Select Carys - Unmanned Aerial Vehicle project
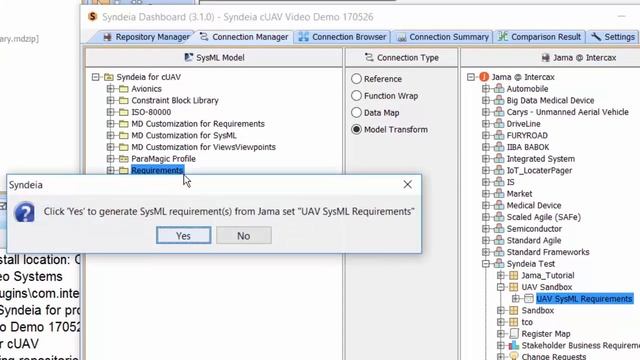 pyautogui.click(x=567, y=112)
